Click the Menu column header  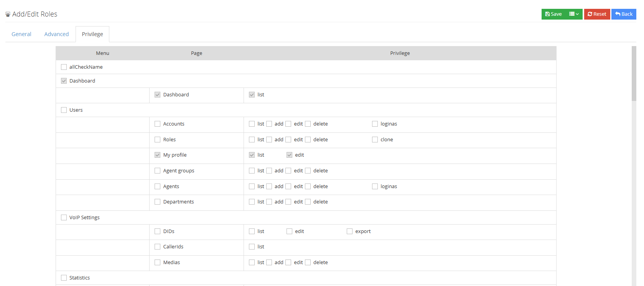pyautogui.click(x=102, y=53)
